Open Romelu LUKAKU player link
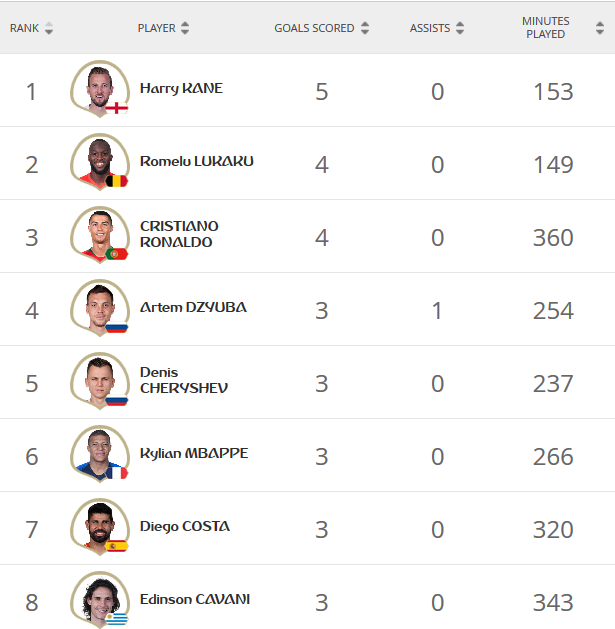The image size is (615, 629). [197, 161]
